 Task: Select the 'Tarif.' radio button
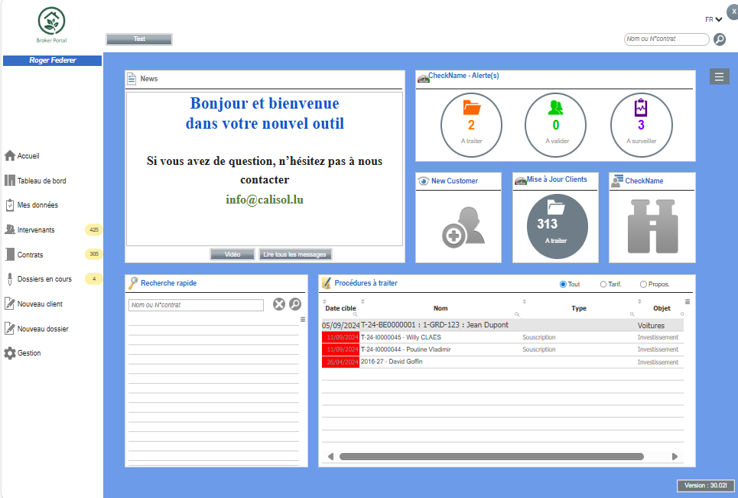click(603, 284)
